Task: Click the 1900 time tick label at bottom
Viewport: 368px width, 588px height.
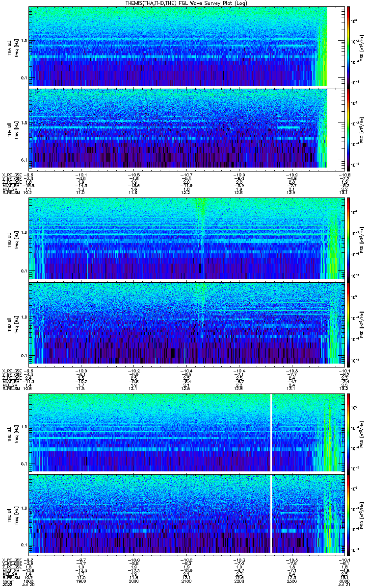Action: pos(81,581)
